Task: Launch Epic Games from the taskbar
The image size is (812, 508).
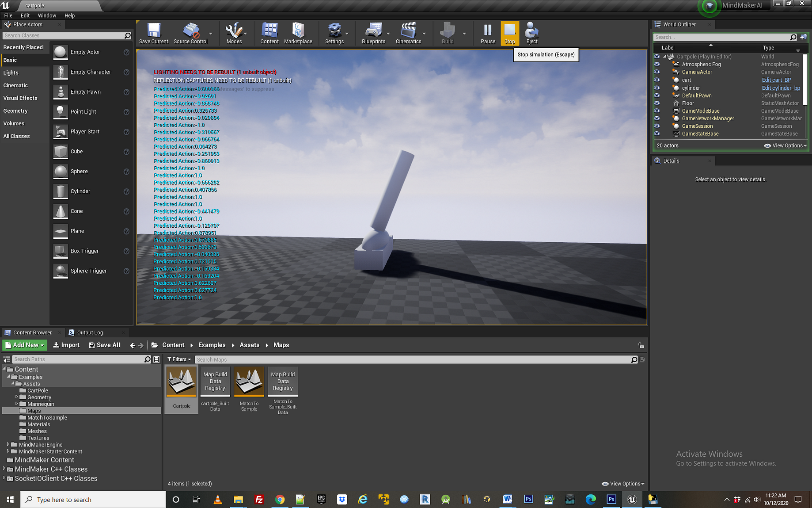Action: (321, 500)
